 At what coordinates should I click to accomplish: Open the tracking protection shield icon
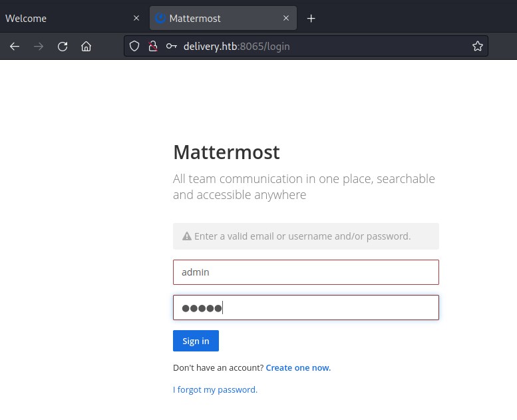(x=134, y=47)
